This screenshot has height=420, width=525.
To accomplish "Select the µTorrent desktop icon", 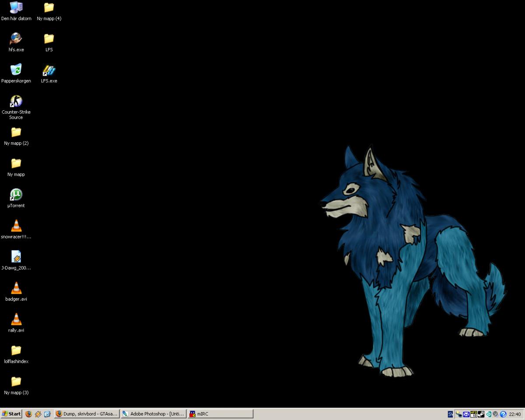I will pos(16,195).
